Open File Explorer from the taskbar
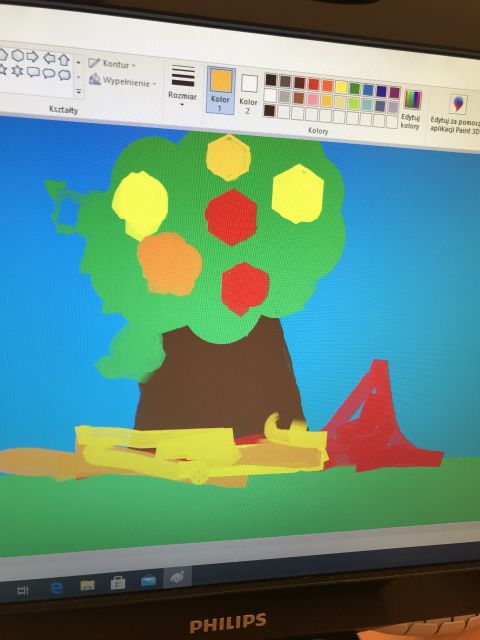This screenshot has height=640, width=480. (87, 585)
